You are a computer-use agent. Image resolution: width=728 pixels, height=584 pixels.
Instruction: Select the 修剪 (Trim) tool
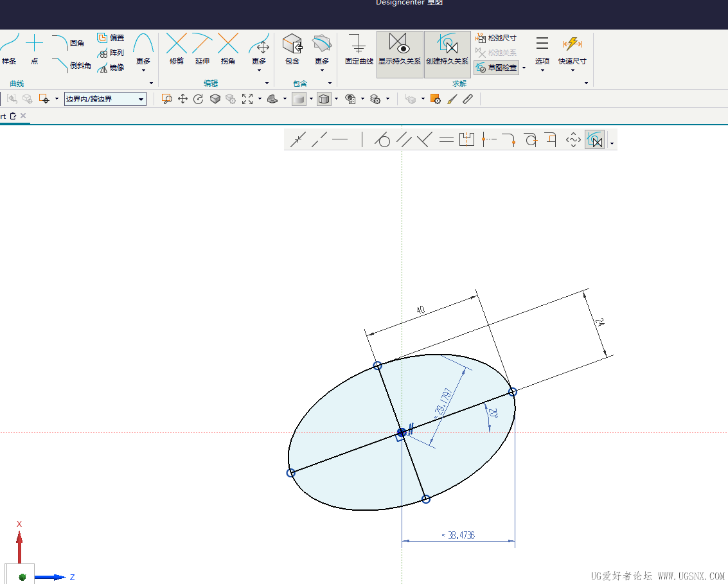click(x=176, y=49)
